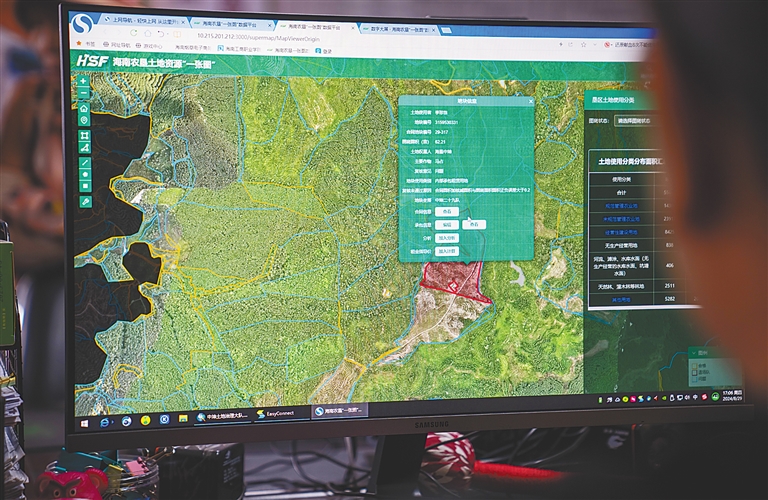
Task: Click the add to analysis button
Action: coord(448,238)
